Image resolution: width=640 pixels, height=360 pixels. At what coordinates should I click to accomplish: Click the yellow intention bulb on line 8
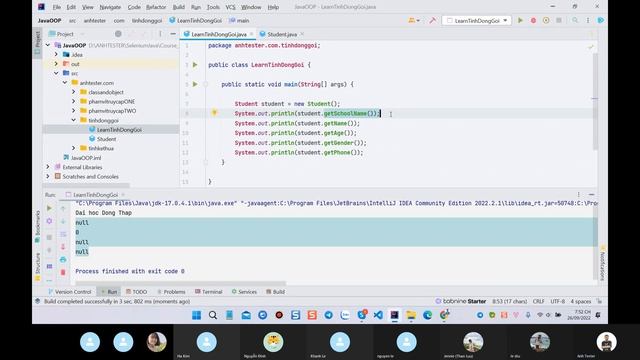pyautogui.click(x=214, y=113)
